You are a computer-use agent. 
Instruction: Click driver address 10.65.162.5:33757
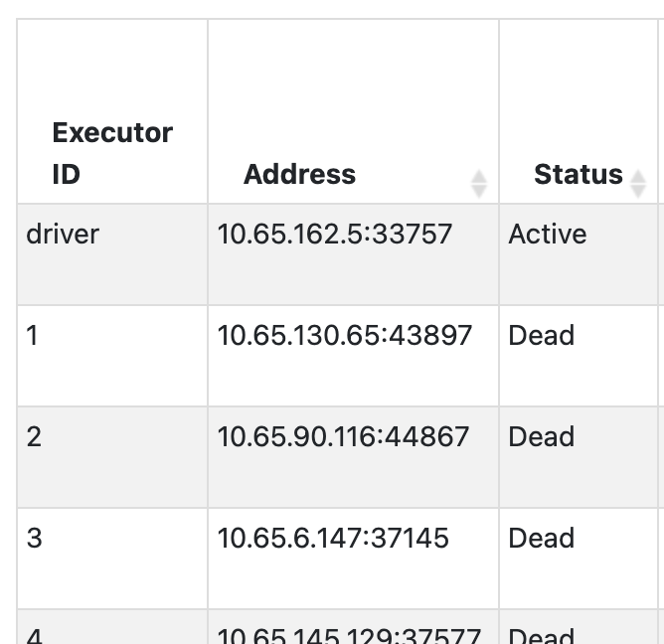[x=335, y=235]
